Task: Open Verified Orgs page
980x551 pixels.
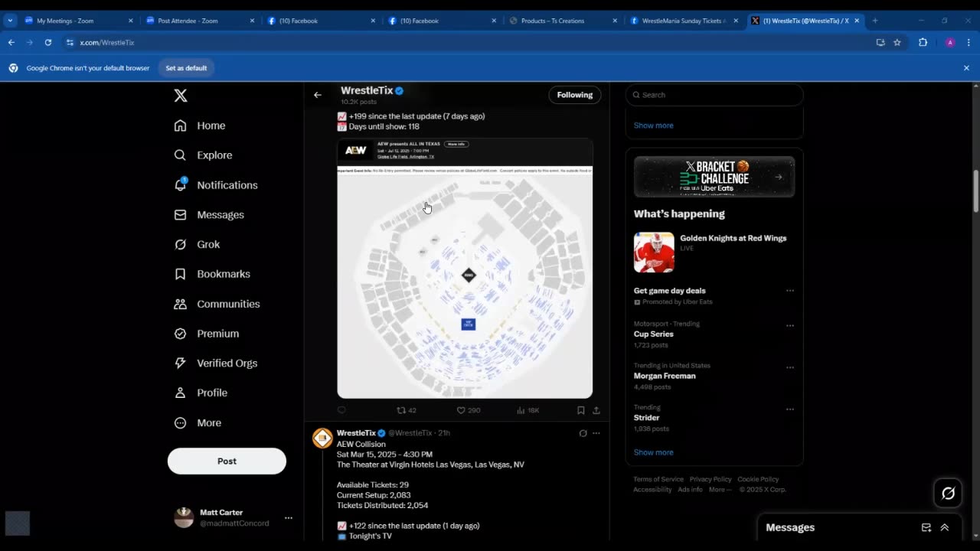Action: (216, 364)
